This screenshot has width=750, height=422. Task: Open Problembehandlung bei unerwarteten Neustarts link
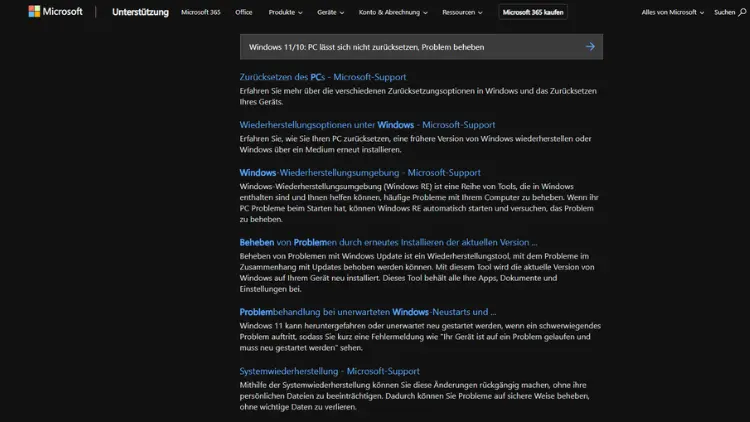pos(368,312)
